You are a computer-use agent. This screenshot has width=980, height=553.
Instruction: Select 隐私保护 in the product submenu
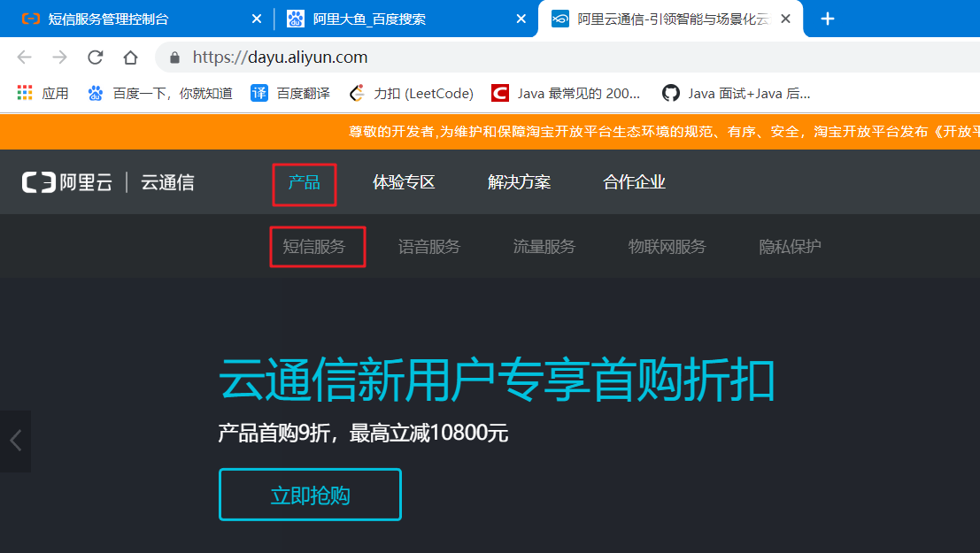(x=790, y=247)
